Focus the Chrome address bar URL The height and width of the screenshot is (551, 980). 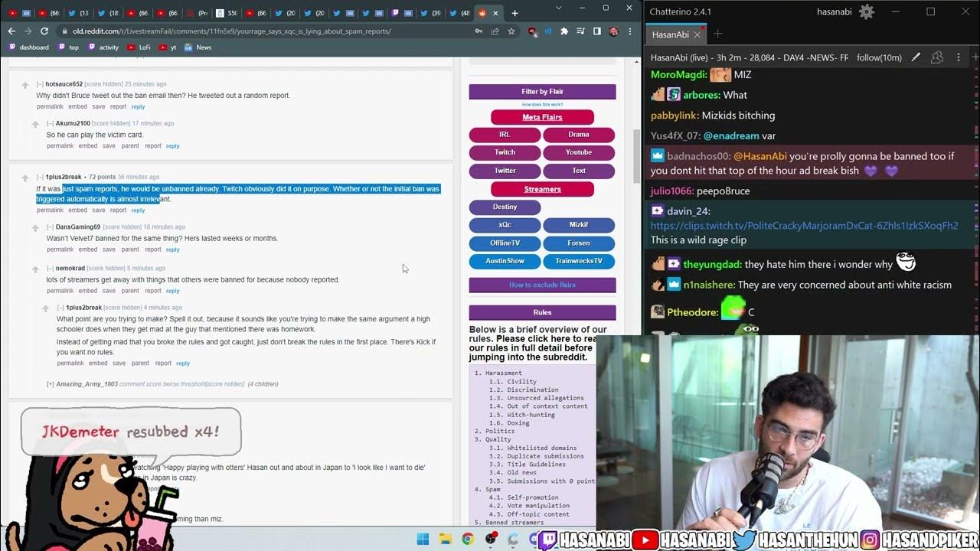[x=231, y=31]
